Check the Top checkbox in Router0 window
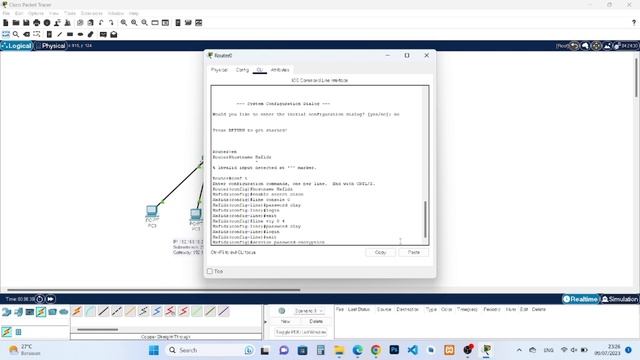Screen dimensions: 640x360 [210, 271]
